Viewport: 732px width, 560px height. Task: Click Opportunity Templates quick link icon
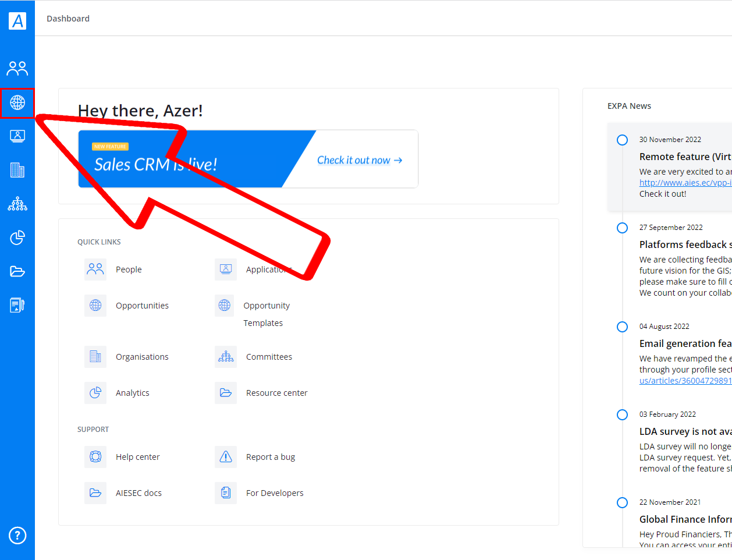tap(225, 306)
